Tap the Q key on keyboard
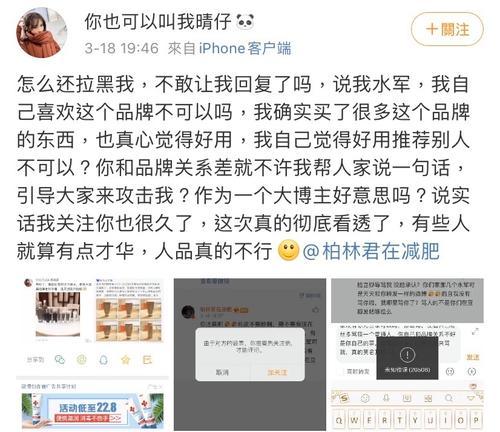The image size is (500, 432). point(339,420)
